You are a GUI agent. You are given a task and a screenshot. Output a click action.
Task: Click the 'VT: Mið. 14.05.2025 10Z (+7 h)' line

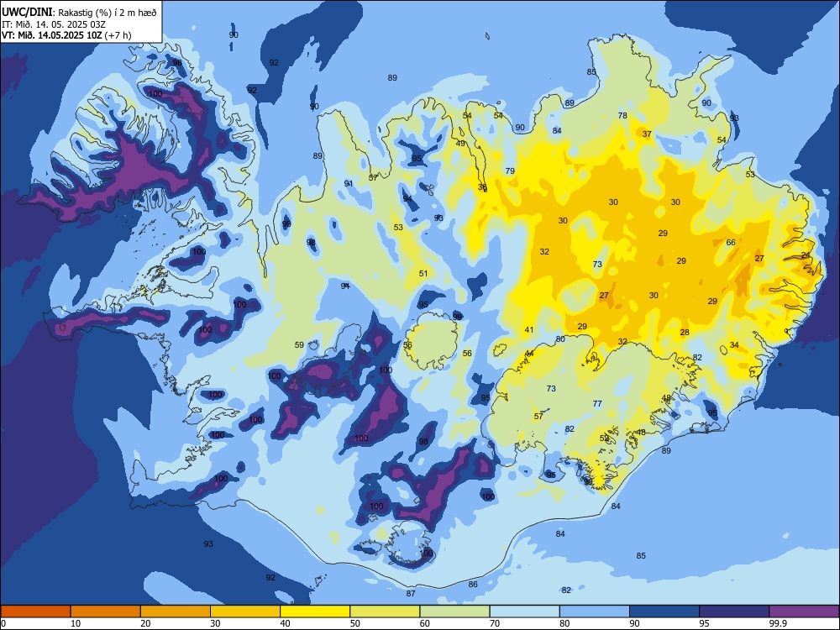pos(66,35)
